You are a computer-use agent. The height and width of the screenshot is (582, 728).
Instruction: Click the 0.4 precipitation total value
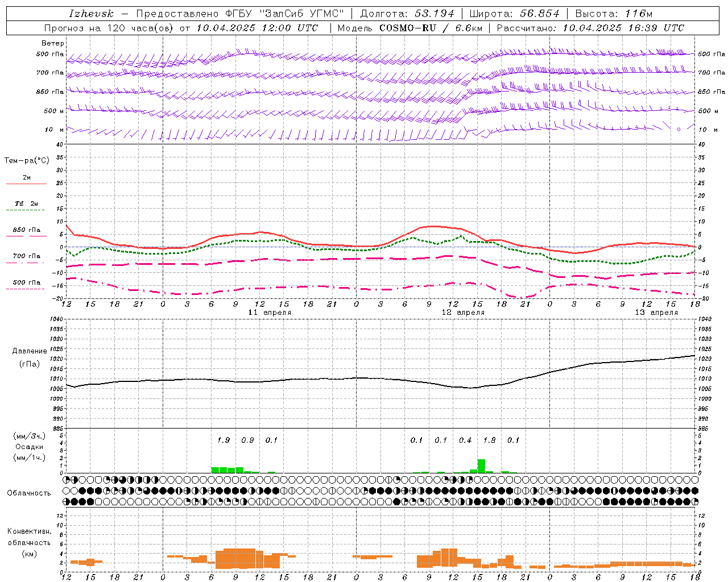465,440
